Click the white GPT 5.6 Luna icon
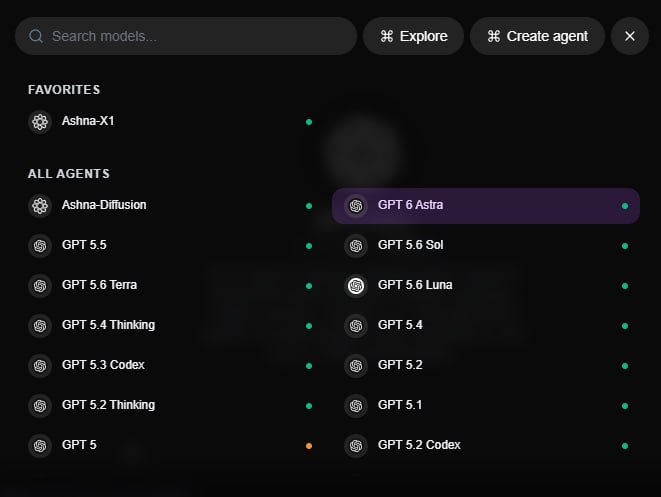The image size is (661, 497). pos(356,286)
